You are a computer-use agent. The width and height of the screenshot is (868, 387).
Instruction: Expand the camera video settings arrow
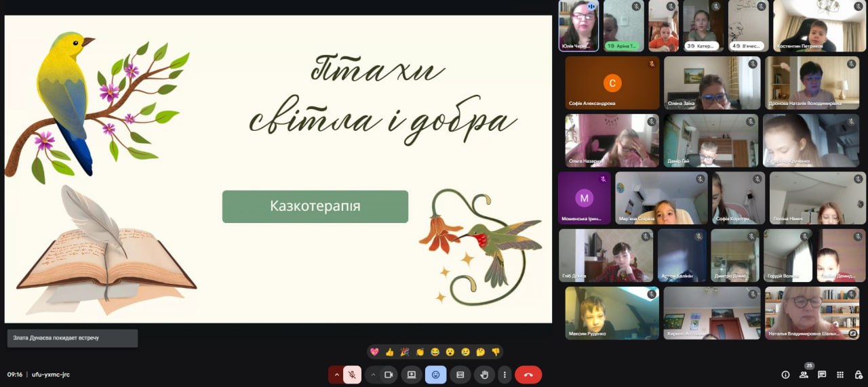372,374
